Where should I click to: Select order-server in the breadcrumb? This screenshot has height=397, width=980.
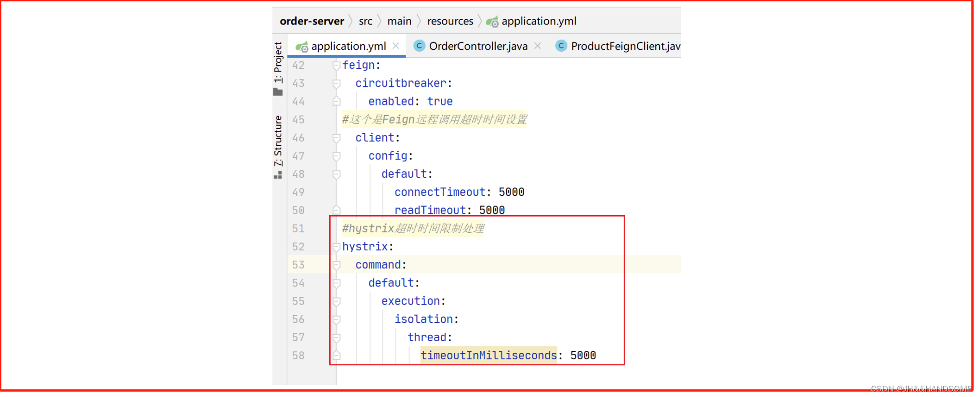(312, 21)
